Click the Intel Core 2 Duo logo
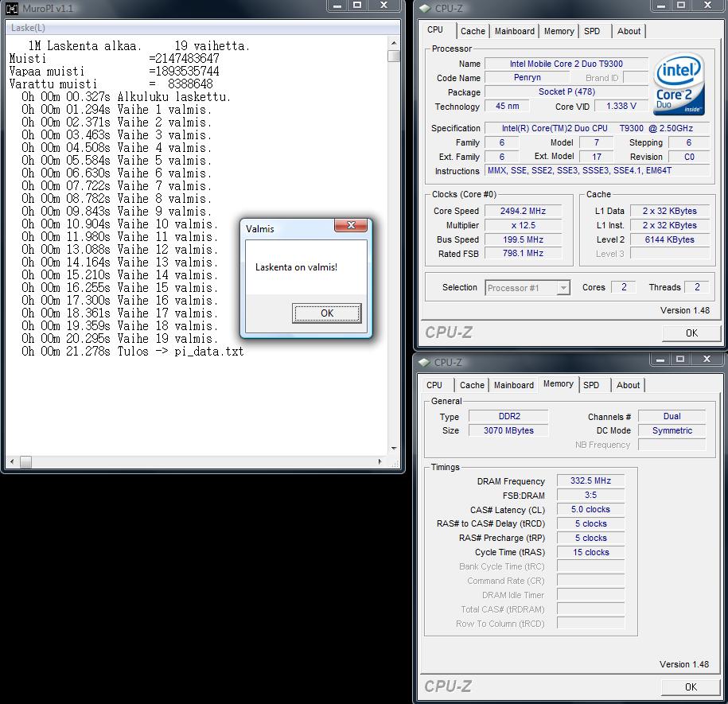Image resolution: width=728 pixels, height=704 pixels. [679, 84]
